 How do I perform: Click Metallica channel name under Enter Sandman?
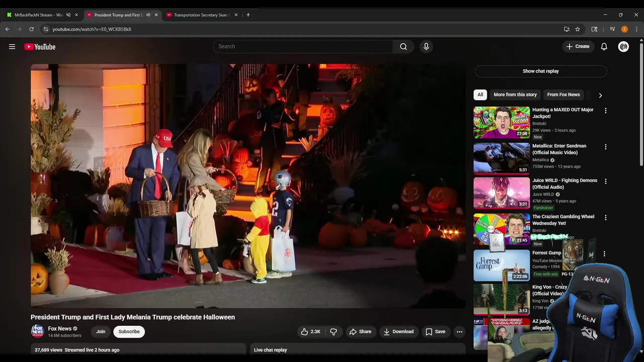point(541,160)
